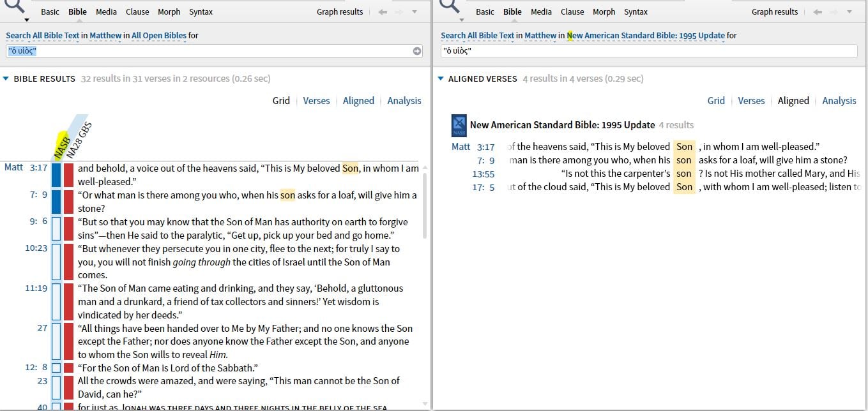Image resolution: width=868 pixels, height=411 pixels.
Task: Click the search input in Aligned Verses panel
Action: pyautogui.click(x=649, y=51)
